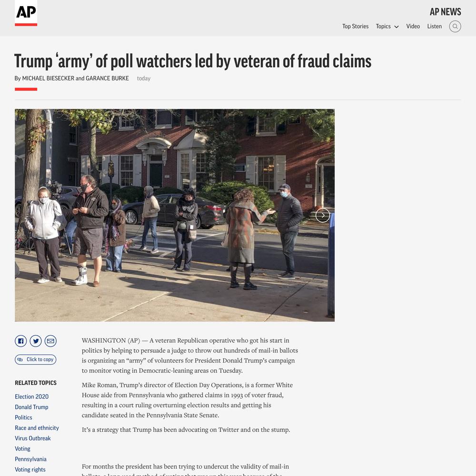Open Top Stories menu item
The height and width of the screenshot is (476, 476).
click(x=355, y=26)
